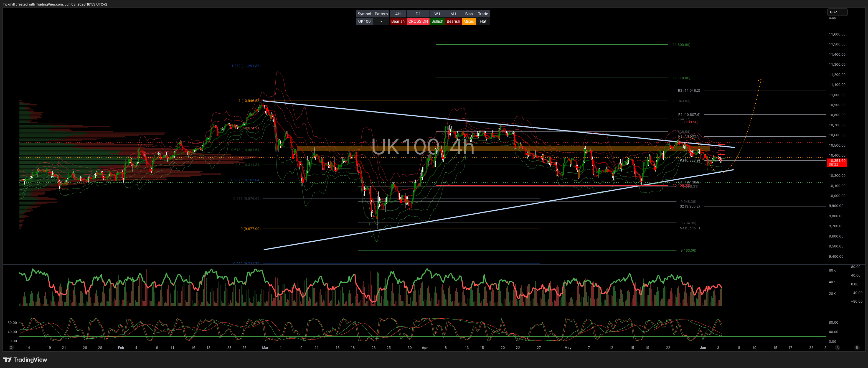Click the May label on time axis
The width and height of the screenshot is (868, 368).
pyautogui.click(x=568, y=347)
